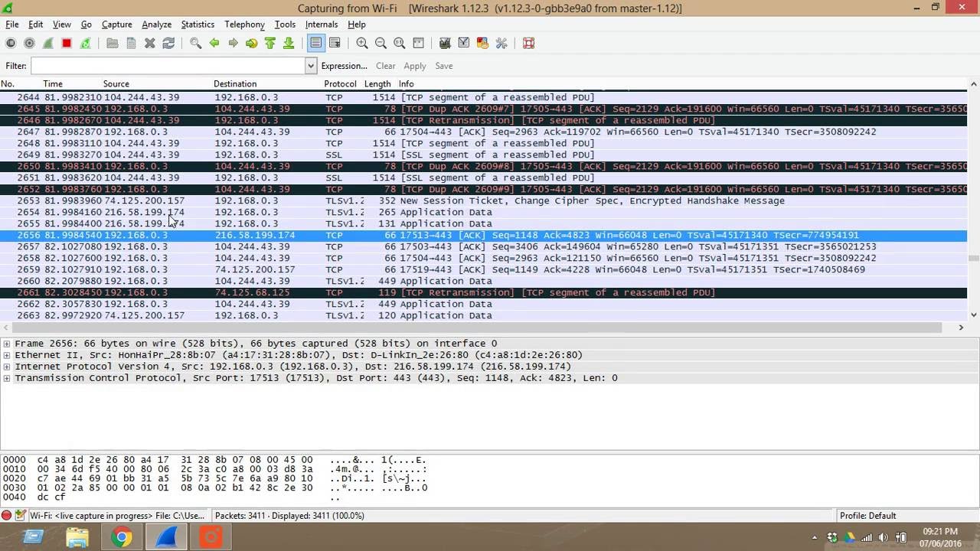
Task: Restart the running live capture
Action: coord(85,44)
